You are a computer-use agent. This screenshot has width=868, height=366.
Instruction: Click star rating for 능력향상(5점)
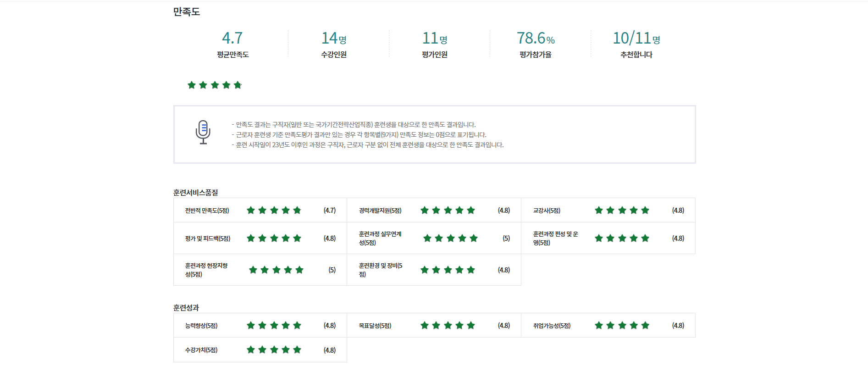tap(274, 325)
